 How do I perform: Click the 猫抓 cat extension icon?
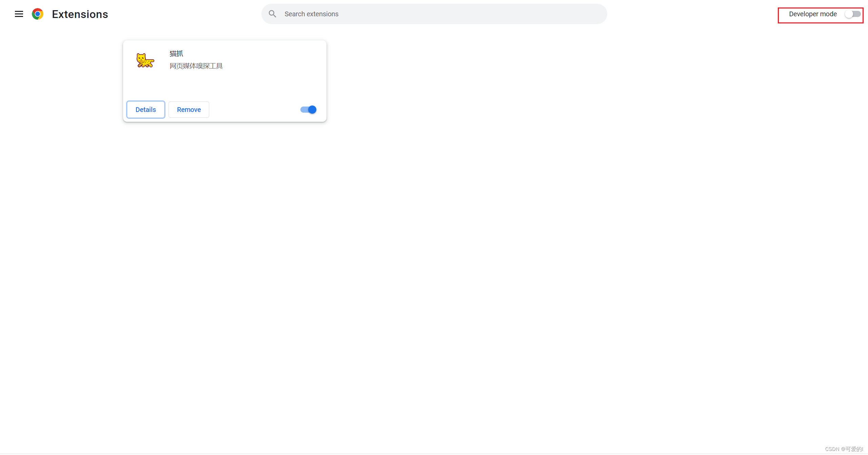(x=145, y=61)
